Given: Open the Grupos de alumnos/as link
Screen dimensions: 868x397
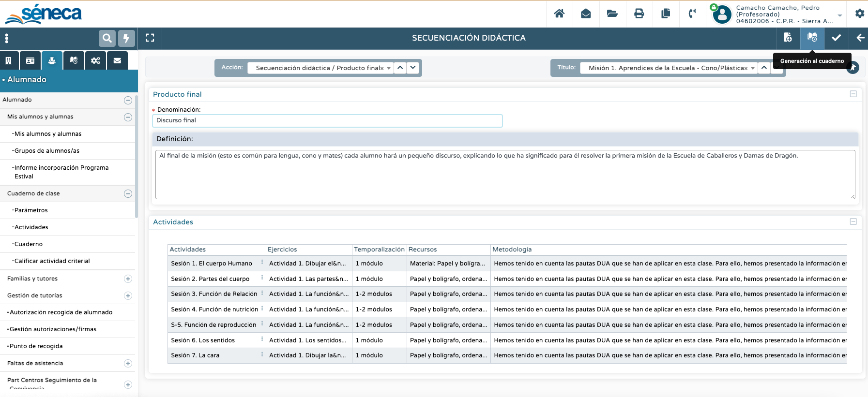Looking at the screenshot, I should coord(47,151).
